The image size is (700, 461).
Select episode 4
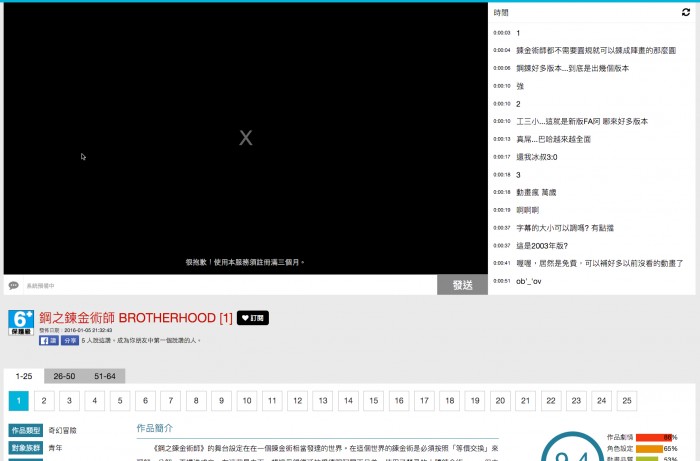(95, 401)
